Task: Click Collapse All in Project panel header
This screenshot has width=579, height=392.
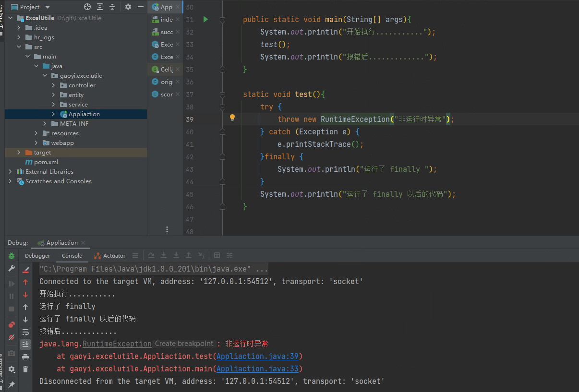Action: (112, 7)
